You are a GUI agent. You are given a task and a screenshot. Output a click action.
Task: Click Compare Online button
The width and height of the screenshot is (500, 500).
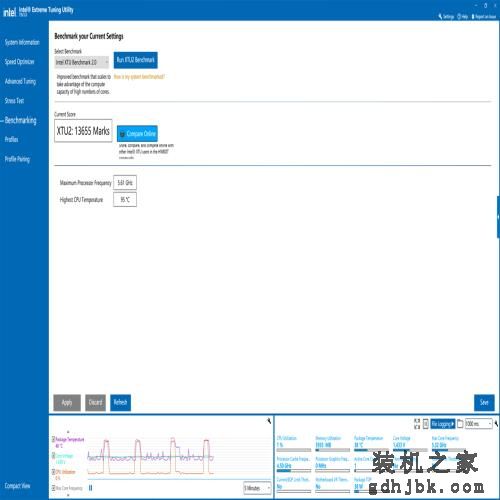137,134
